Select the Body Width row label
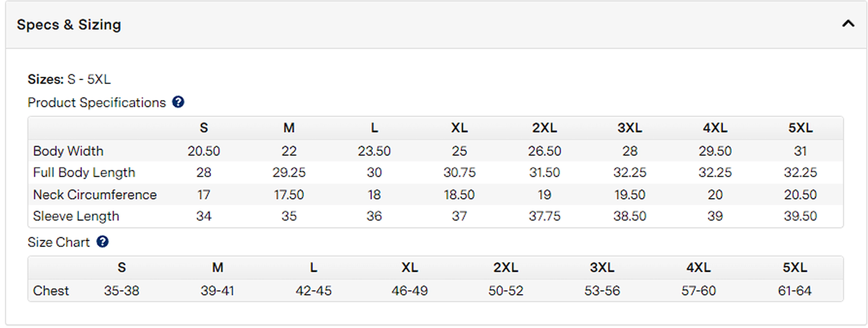The height and width of the screenshot is (328, 868). (68, 151)
